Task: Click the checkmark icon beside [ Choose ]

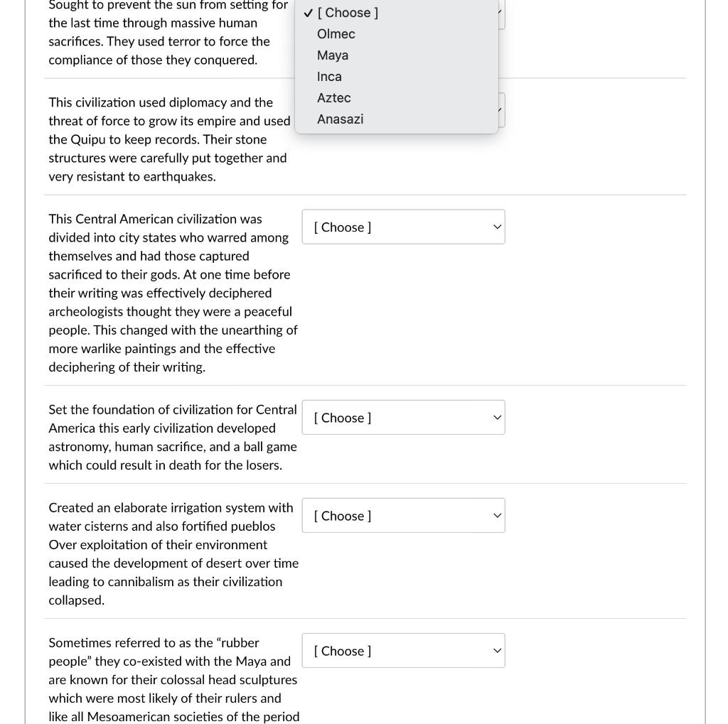Action: point(309,13)
